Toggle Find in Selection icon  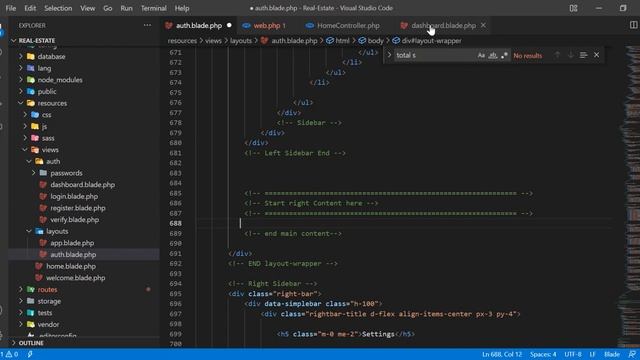[583, 55]
